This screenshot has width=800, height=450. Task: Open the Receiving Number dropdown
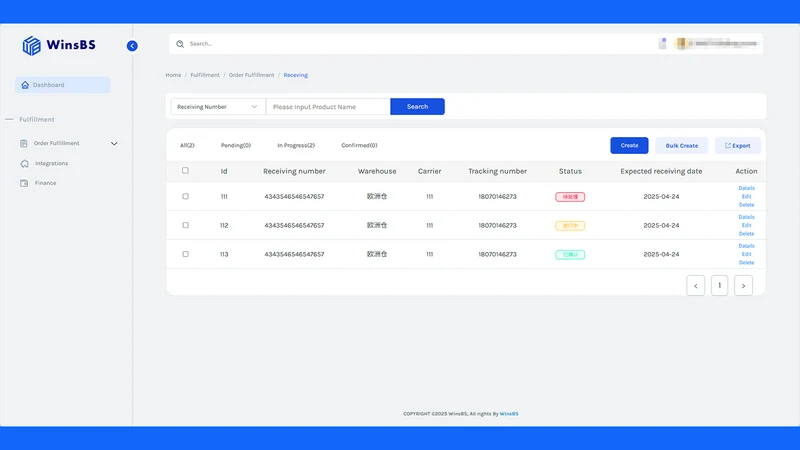tap(218, 107)
